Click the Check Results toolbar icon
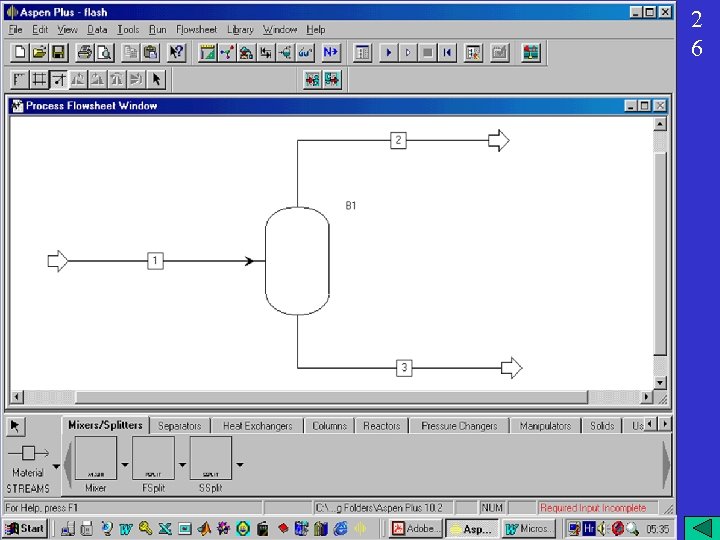Image resolution: width=720 pixels, height=540 pixels. 499,52
